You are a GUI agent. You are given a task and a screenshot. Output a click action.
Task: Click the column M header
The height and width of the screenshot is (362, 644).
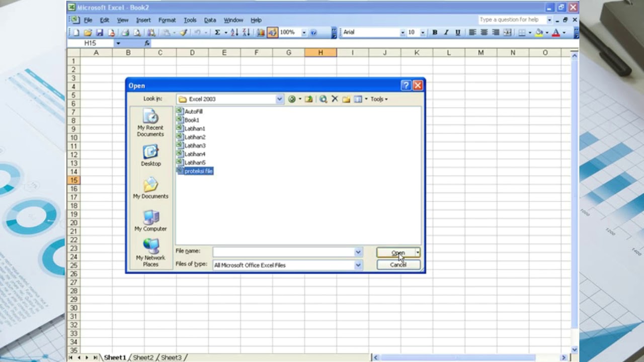tap(480, 52)
